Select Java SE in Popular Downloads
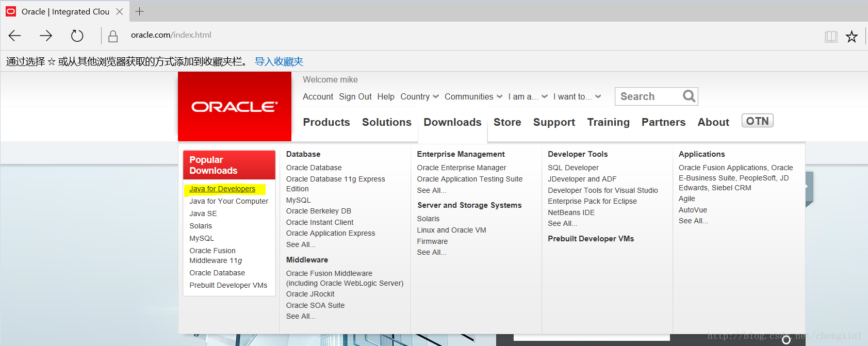868x346 pixels. tap(203, 213)
